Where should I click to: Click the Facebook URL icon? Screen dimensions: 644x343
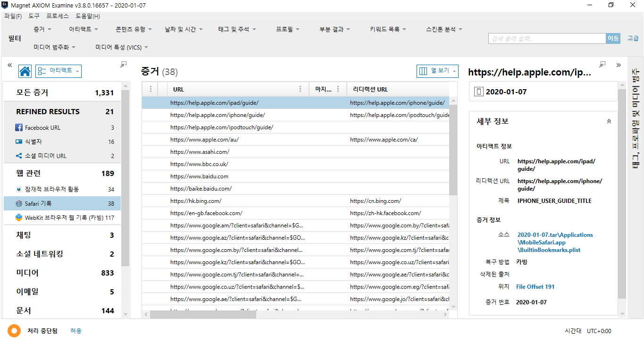pos(19,127)
